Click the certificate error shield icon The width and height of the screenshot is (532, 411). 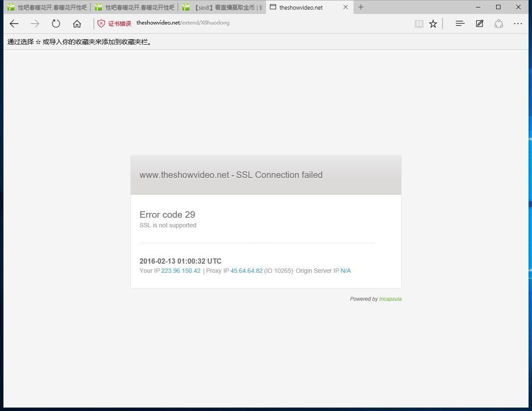click(101, 24)
